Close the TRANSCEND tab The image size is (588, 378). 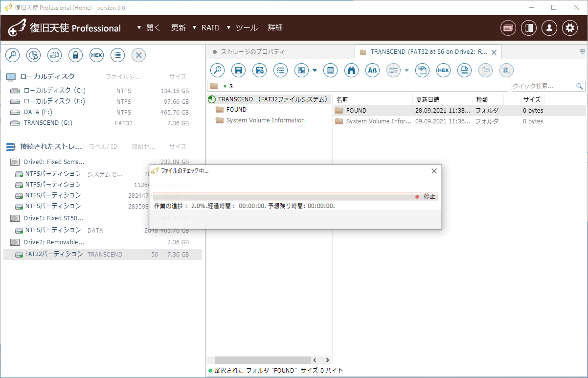pos(494,52)
